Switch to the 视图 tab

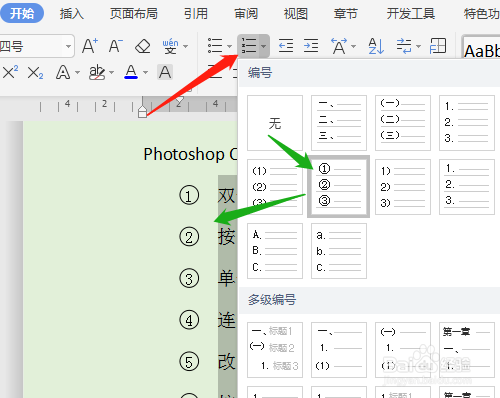[x=296, y=14]
